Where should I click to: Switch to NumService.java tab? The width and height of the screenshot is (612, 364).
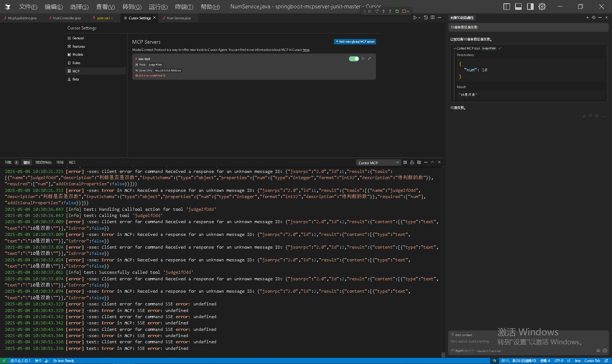coord(178,18)
